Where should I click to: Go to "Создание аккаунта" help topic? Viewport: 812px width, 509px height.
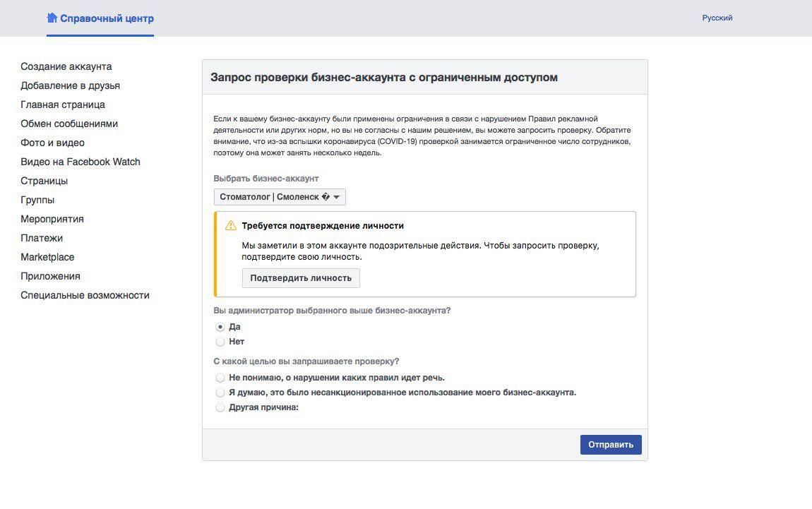point(66,66)
